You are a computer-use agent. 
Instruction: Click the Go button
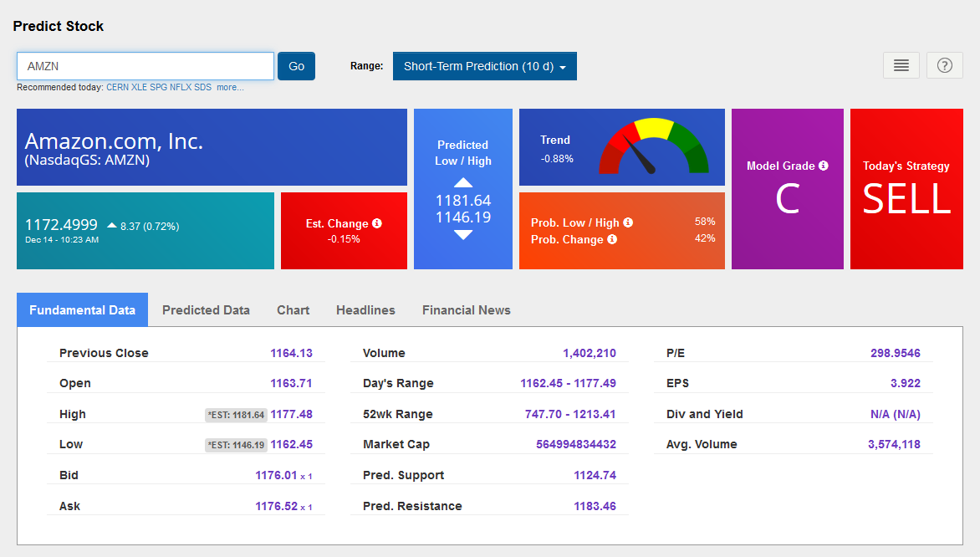pos(296,66)
